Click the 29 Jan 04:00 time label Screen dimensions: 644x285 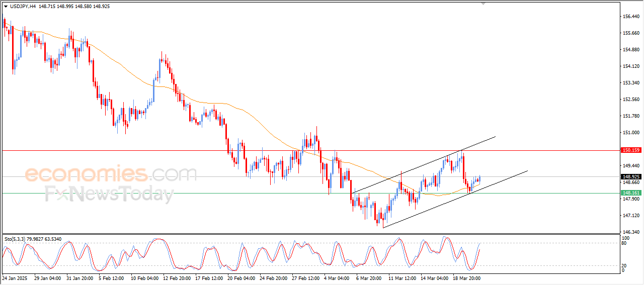pos(47,278)
